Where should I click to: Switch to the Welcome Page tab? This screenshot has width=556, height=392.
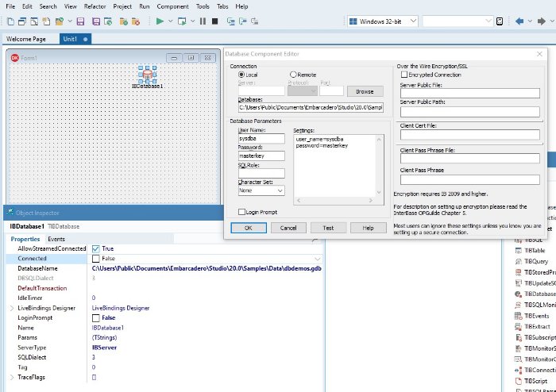click(26, 39)
